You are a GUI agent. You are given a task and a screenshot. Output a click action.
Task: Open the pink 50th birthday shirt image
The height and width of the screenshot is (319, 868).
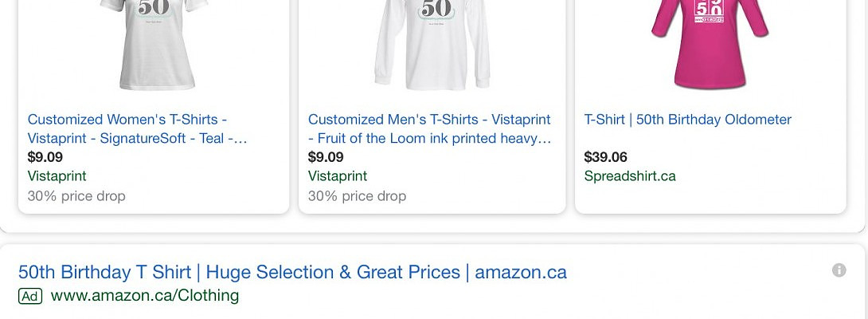[x=709, y=44]
